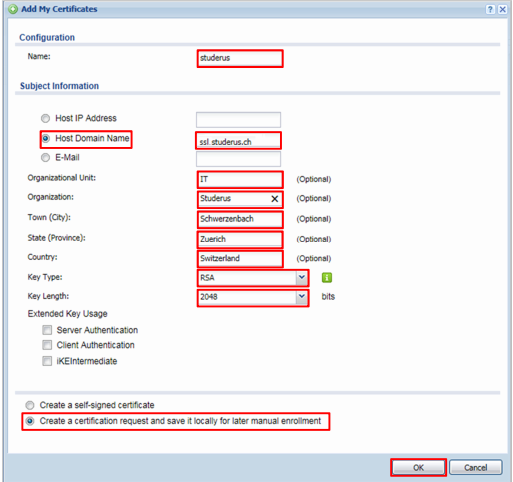Open the help question mark icon
This screenshot has width=513, height=482.
coord(490,9)
